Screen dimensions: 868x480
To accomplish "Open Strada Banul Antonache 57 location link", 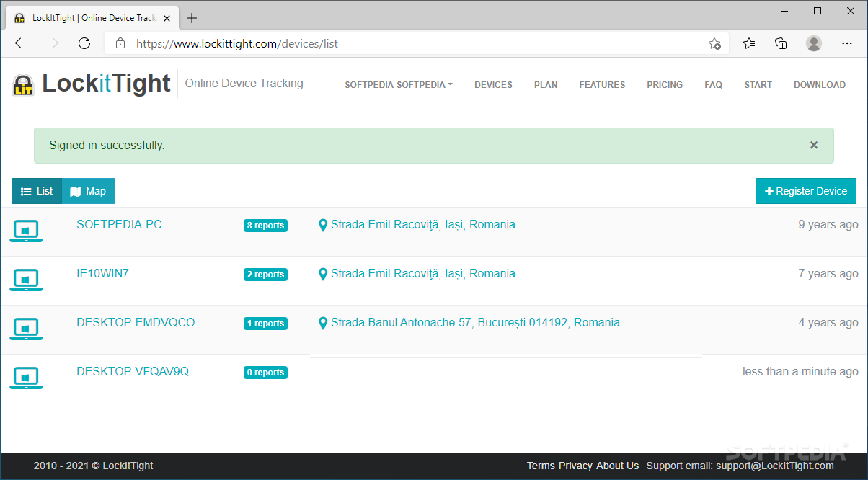I will coord(475,323).
